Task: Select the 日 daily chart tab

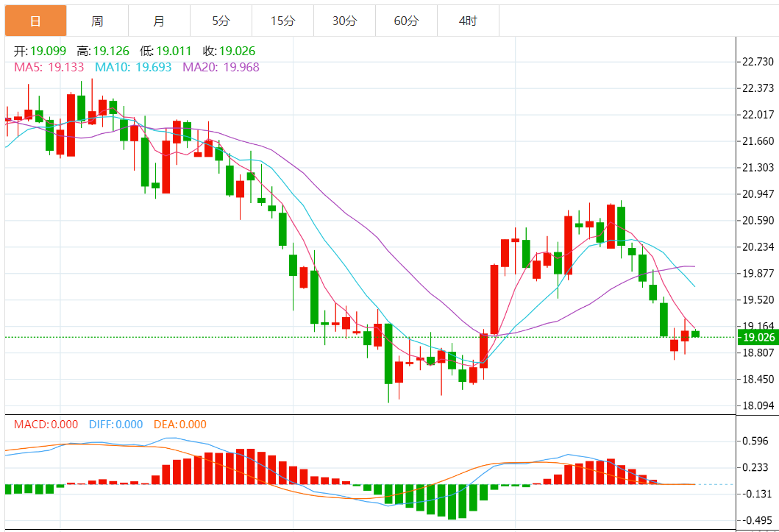Action: [35, 21]
